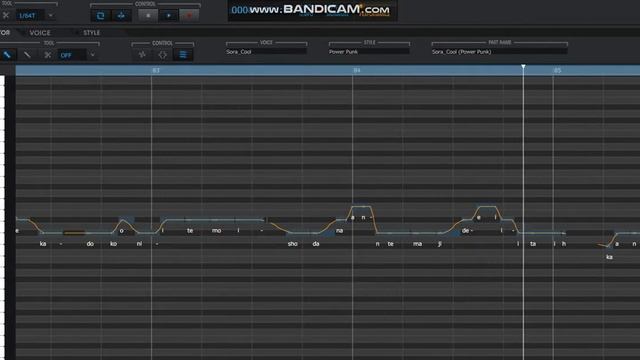The width and height of the screenshot is (640, 360).
Task: Click the playhead marker on the ruler
Action: (523, 67)
